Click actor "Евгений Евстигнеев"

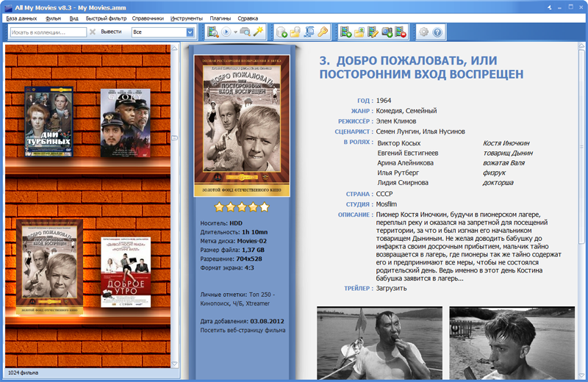[408, 153]
